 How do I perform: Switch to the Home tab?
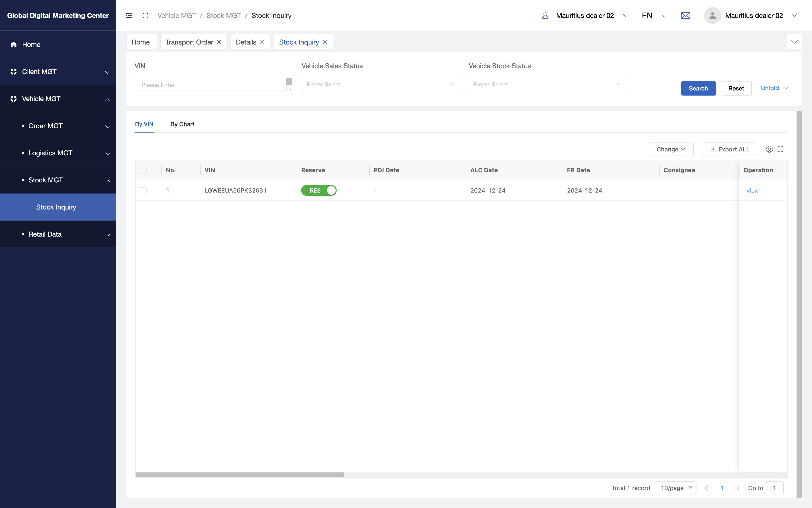pyautogui.click(x=141, y=42)
